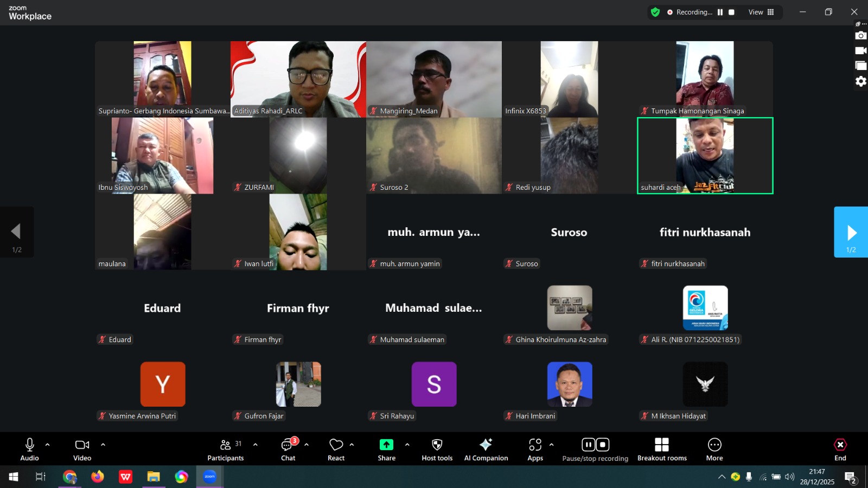The width and height of the screenshot is (868, 488).
Task: Go to next page of participants
Action: point(851,232)
